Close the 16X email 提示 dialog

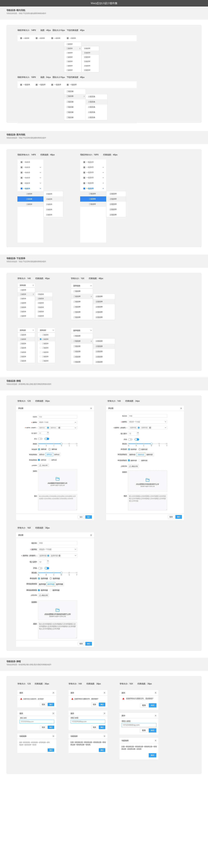pyautogui.click(x=156, y=715)
